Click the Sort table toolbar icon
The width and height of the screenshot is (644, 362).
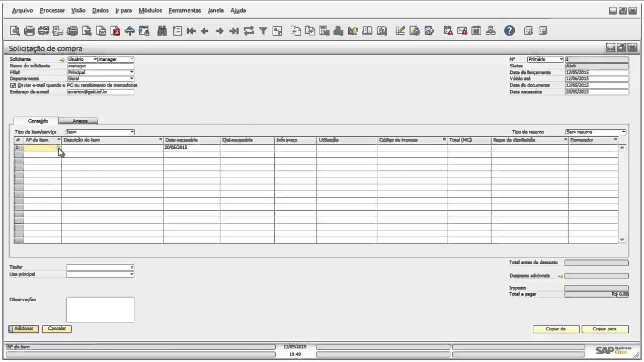(277, 31)
